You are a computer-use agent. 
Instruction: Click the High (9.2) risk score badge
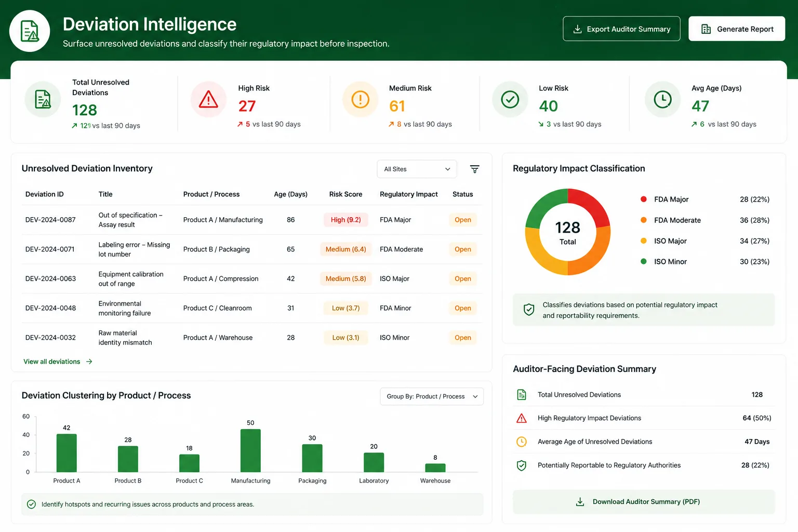346,220
